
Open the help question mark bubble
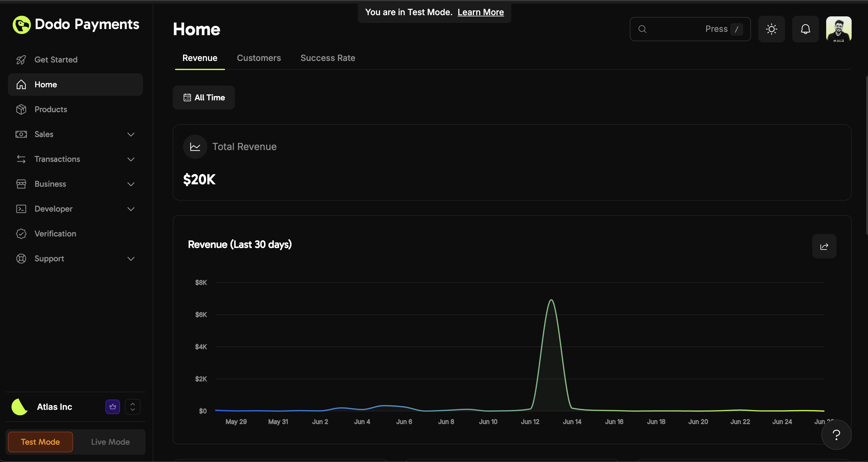(x=837, y=435)
